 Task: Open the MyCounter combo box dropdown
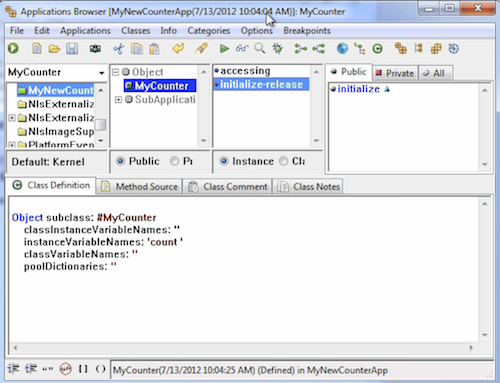[101, 73]
